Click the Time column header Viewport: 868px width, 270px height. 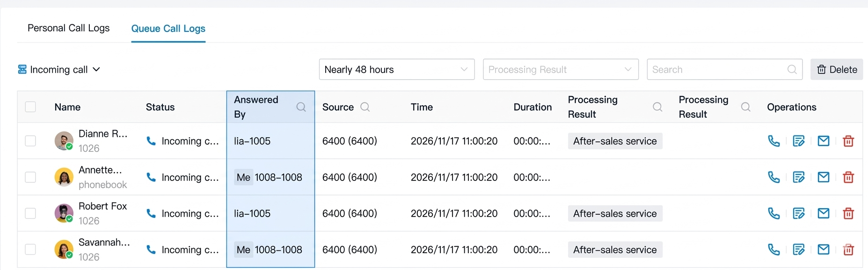[422, 107]
